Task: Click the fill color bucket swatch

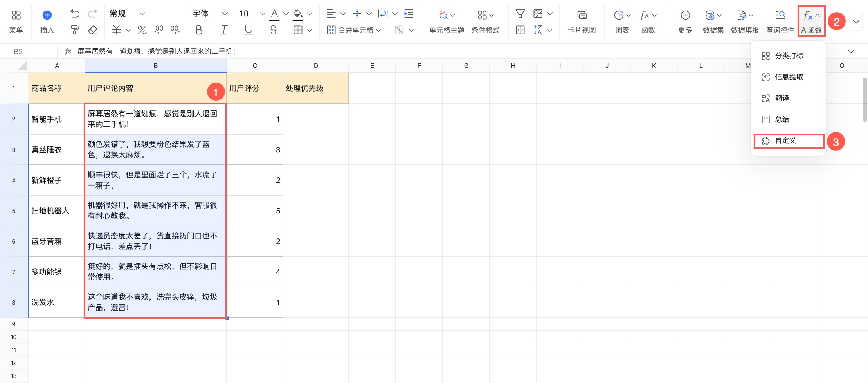Action: pos(298,14)
